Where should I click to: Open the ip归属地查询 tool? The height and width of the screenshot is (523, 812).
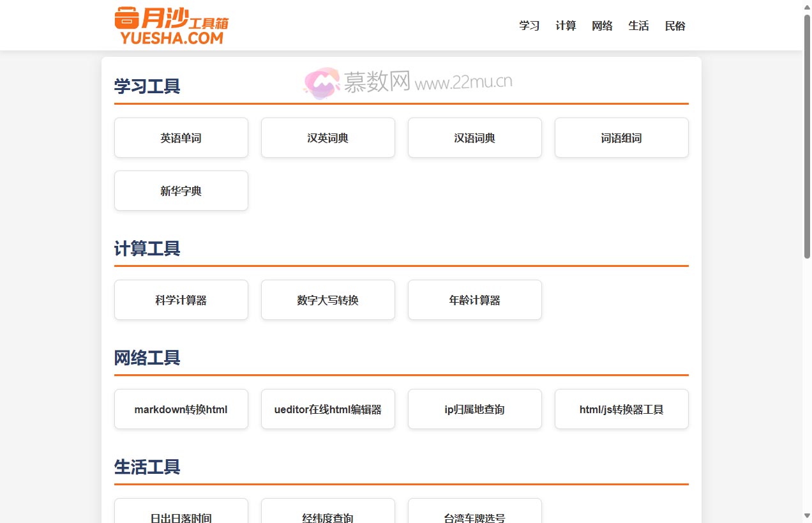[x=474, y=409]
